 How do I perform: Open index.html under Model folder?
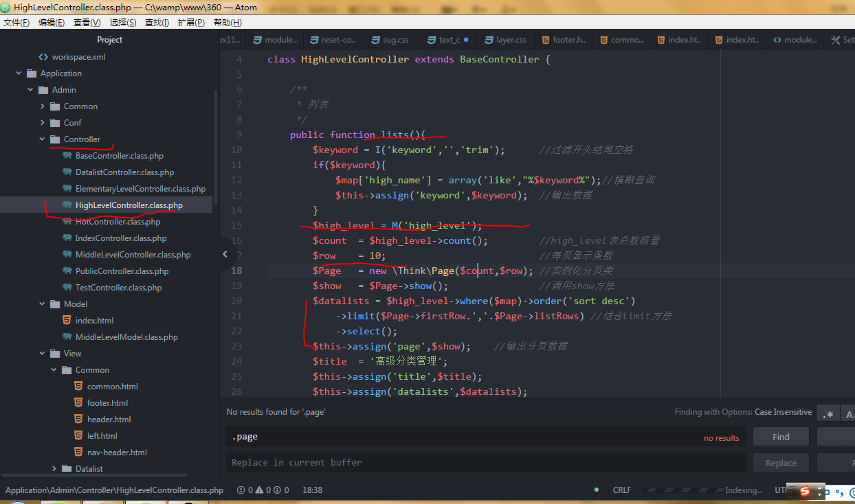coord(94,321)
